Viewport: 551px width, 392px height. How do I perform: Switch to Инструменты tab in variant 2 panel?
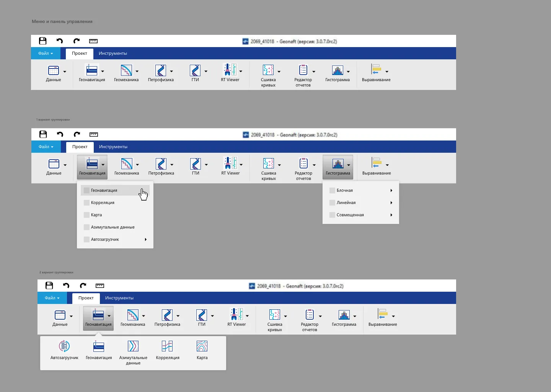[119, 298]
